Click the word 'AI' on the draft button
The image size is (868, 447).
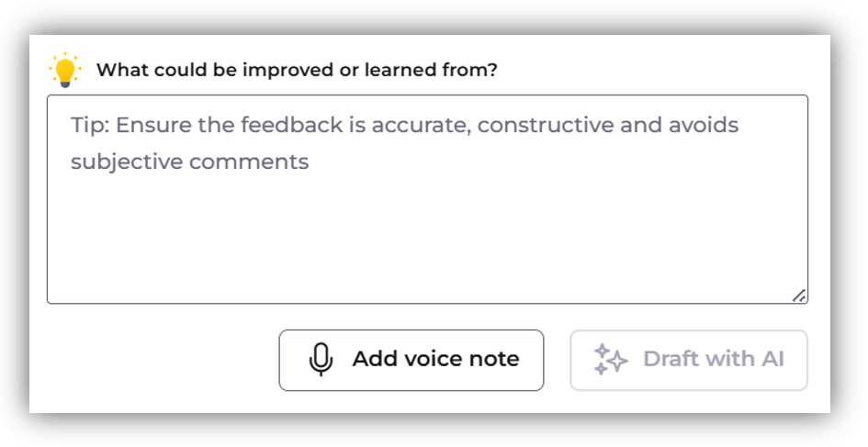point(772,359)
